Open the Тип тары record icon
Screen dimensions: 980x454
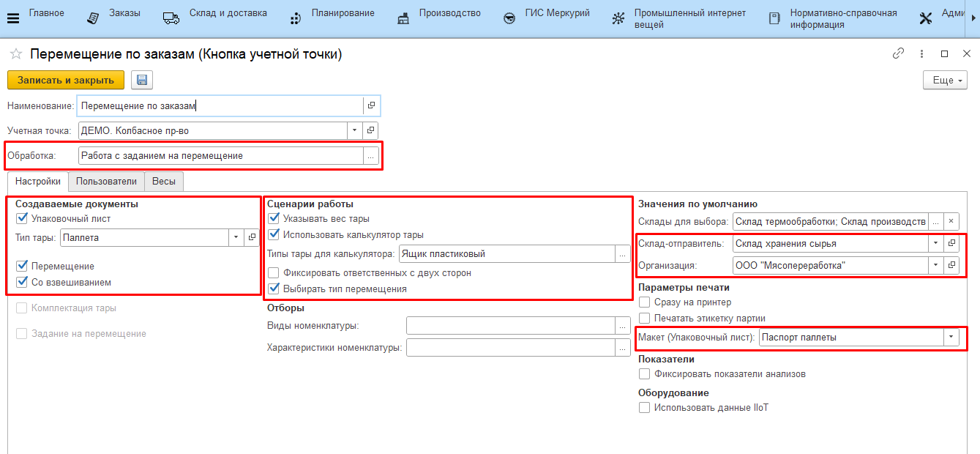[251, 237]
